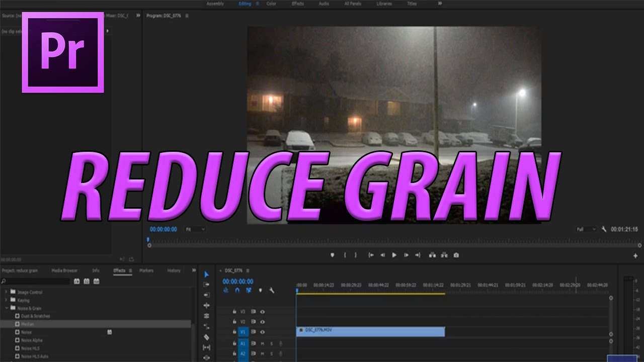Mute audio track A1

tap(262, 343)
